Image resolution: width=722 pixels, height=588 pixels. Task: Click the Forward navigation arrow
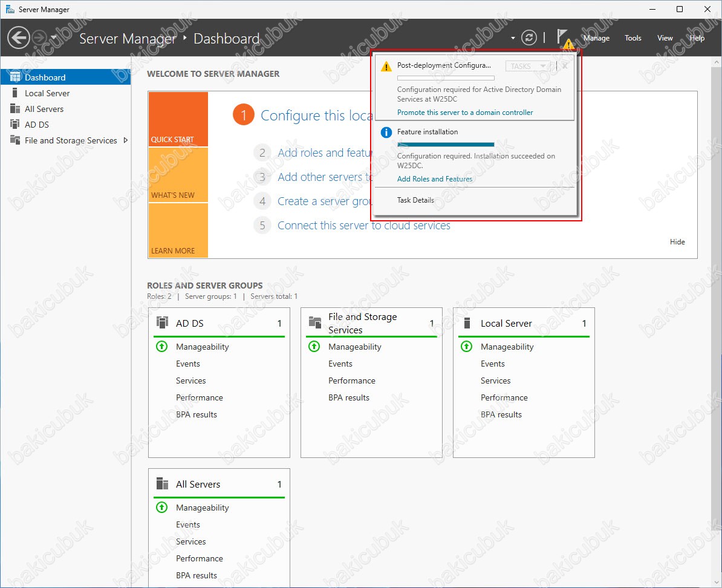click(x=40, y=38)
